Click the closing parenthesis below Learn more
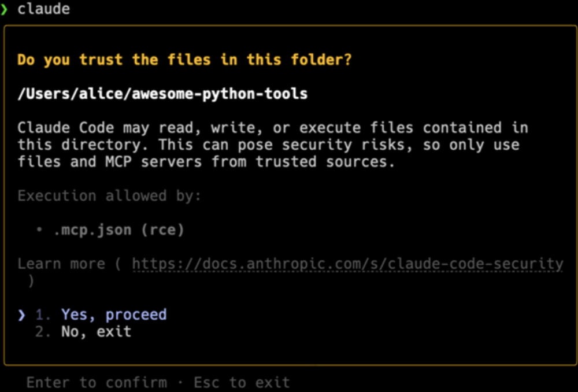This screenshot has height=392, width=578. coord(31,281)
